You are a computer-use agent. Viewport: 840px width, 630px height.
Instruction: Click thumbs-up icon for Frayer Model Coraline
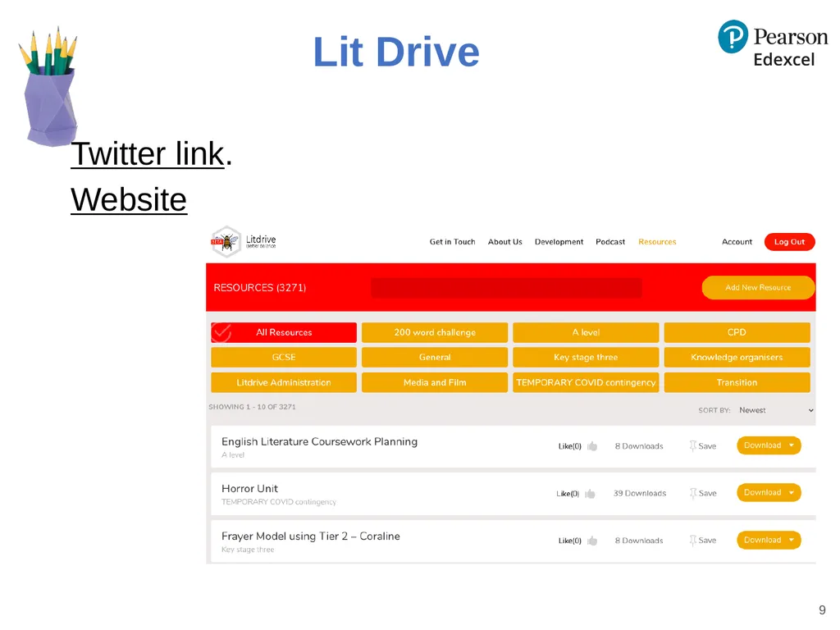click(592, 541)
